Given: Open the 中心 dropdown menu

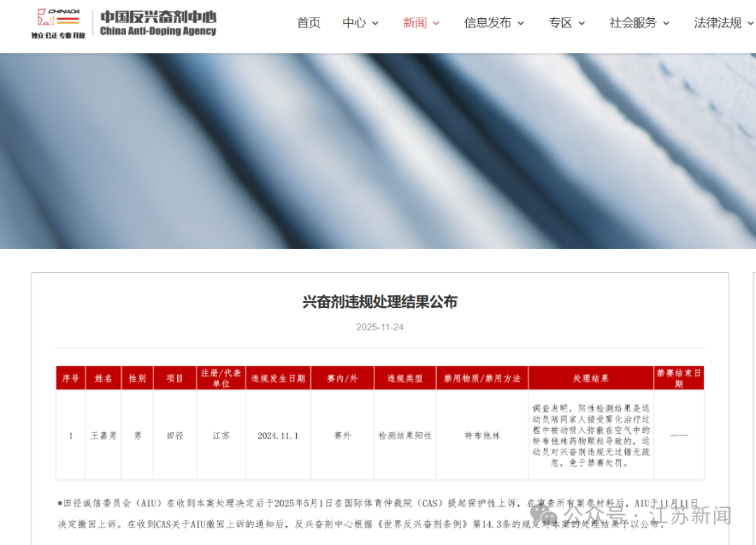Looking at the screenshot, I should 355,22.
